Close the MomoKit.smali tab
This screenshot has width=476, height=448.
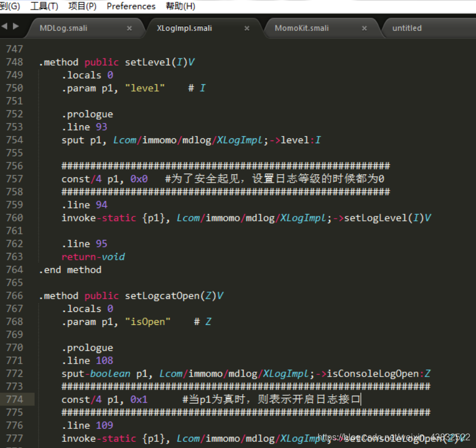coord(364,28)
